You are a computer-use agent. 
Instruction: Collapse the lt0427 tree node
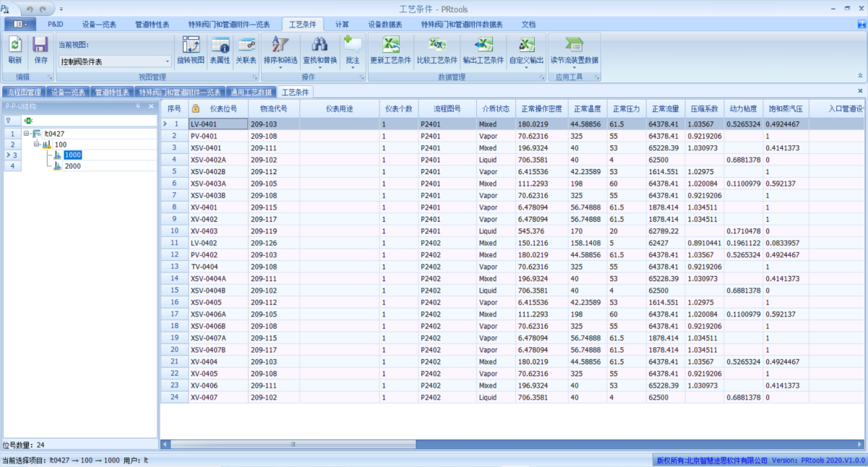coord(26,134)
